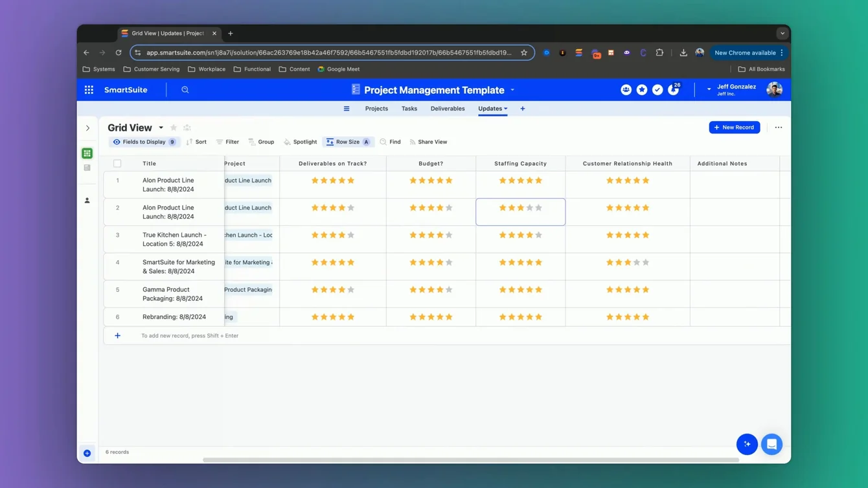Click the plus icon to add new record row

pos(117,336)
